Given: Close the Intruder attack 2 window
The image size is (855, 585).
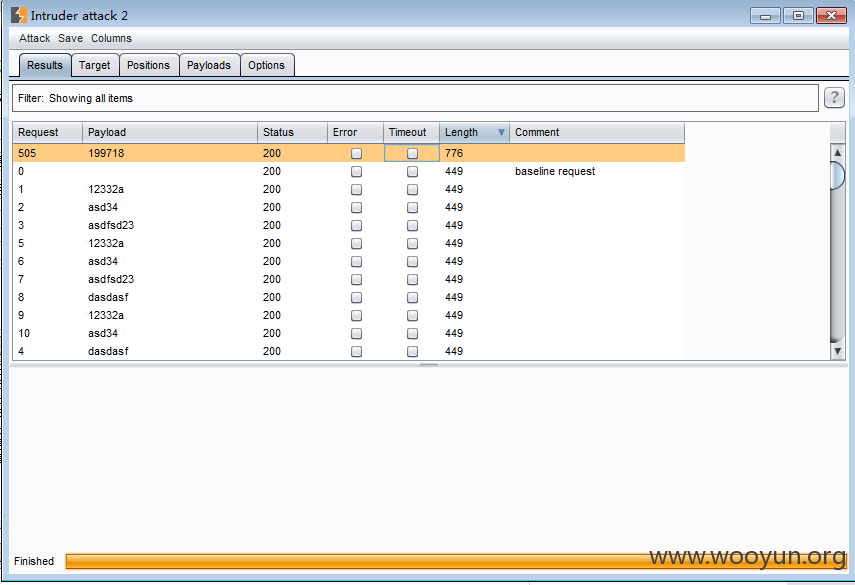Looking at the screenshot, I should 831,16.
